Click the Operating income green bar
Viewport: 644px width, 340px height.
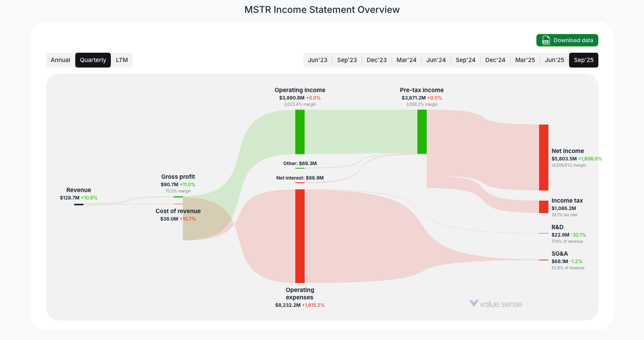click(x=300, y=132)
